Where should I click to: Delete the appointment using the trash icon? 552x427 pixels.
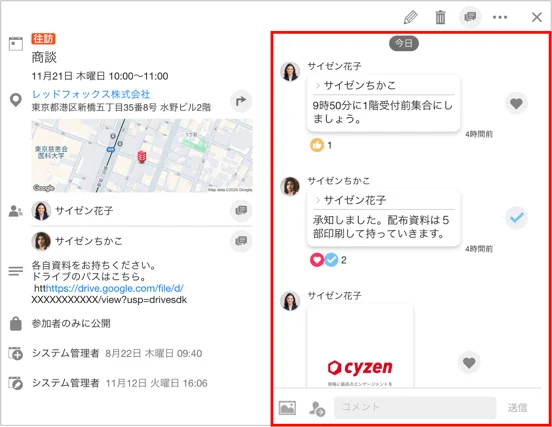coord(440,17)
